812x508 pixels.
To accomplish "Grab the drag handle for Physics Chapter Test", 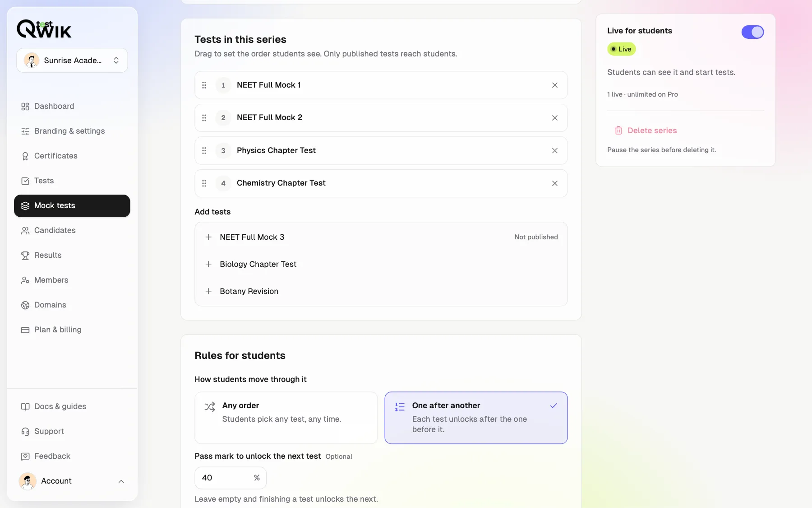I will (x=204, y=151).
